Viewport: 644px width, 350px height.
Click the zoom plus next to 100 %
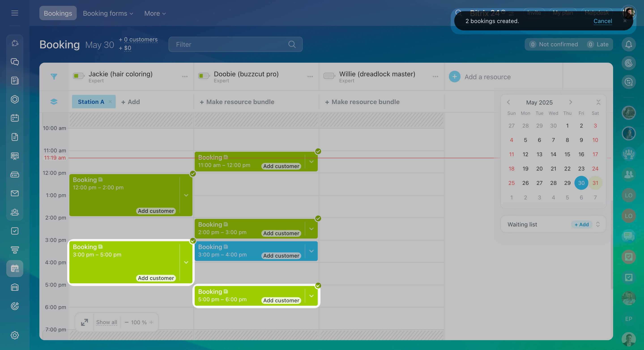click(x=151, y=322)
